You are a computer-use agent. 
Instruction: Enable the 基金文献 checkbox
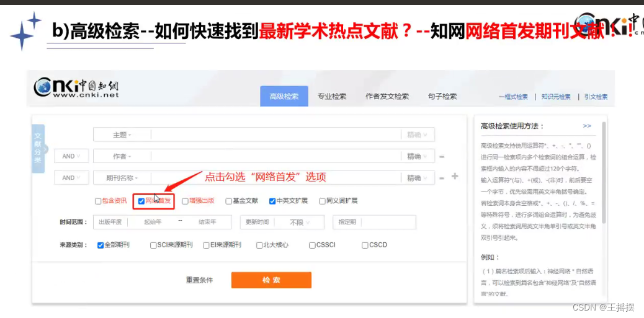point(229,201)
